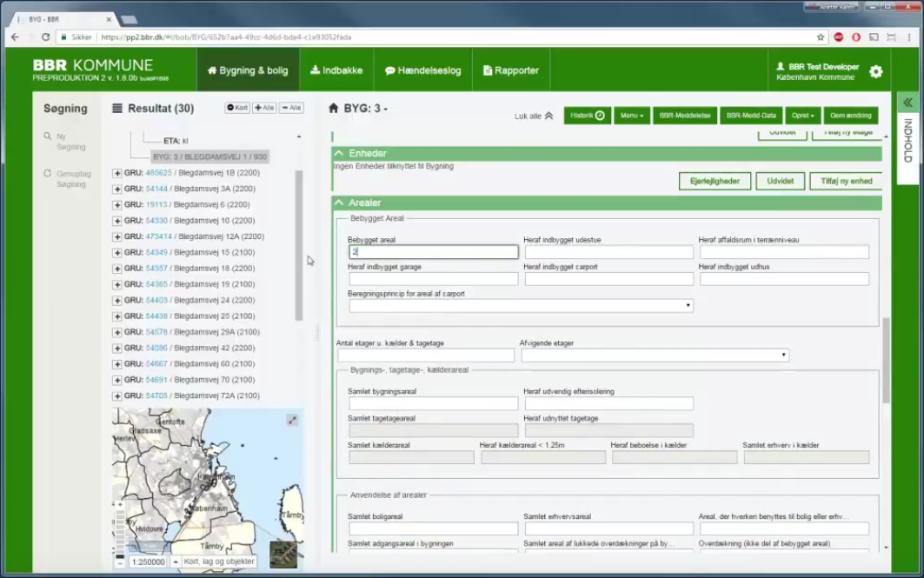
Task: Click the Ny Søgning magnifier icon
Action: (x=47, y=136)
